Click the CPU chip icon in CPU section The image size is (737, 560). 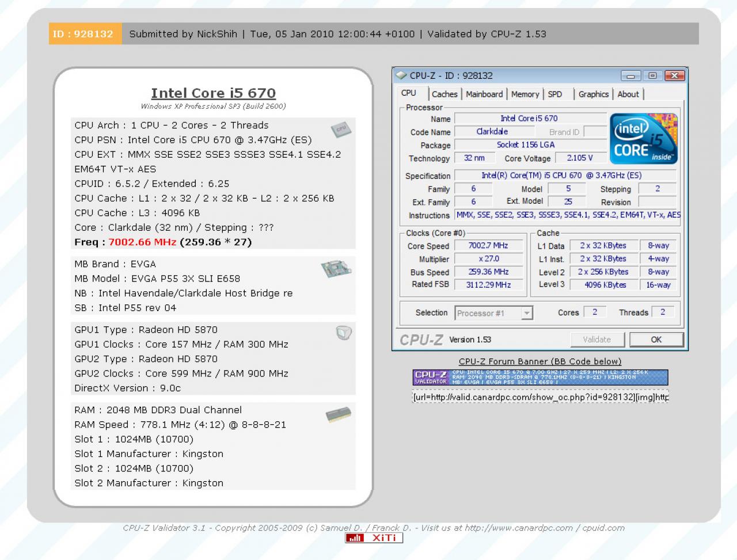[x=341, y=129]
